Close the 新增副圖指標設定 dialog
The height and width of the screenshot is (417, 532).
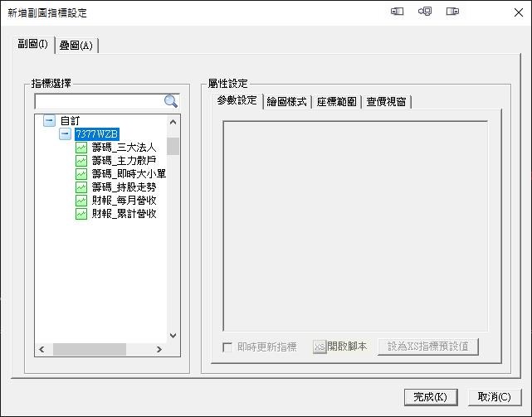519,13
